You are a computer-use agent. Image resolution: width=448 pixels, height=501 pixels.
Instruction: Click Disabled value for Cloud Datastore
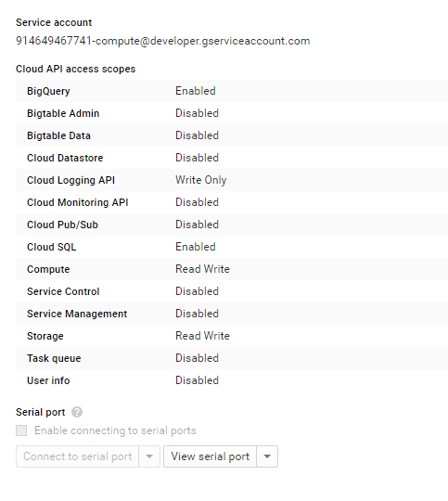[x=198, y=158]
